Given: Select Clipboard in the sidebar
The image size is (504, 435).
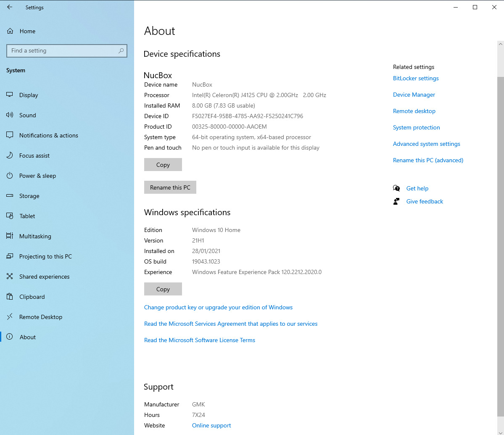Looking at the screenshot, I should tap(67, 297).
